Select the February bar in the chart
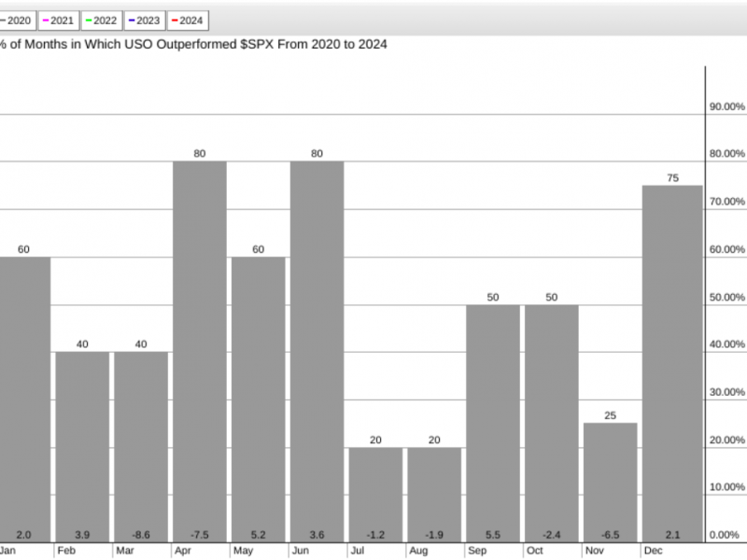The width and height of the screenshot is (747, 560). click(82, 447)
